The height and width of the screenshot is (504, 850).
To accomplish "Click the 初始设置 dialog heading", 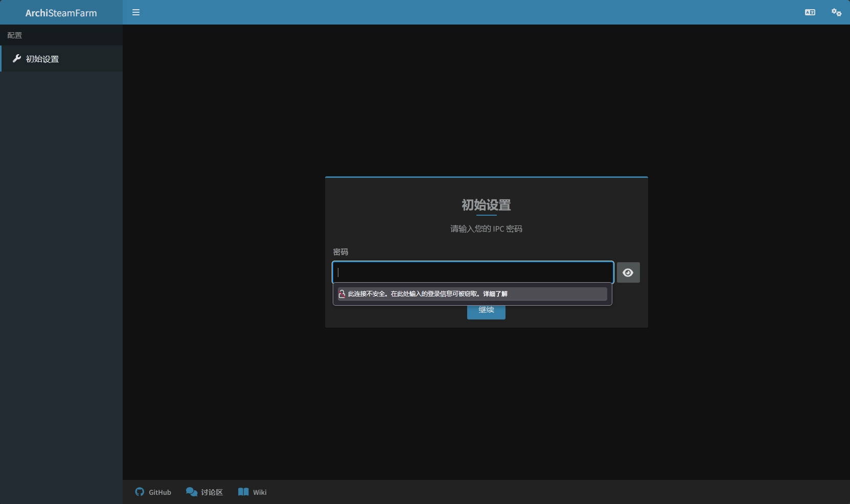I will pos(486,205).
